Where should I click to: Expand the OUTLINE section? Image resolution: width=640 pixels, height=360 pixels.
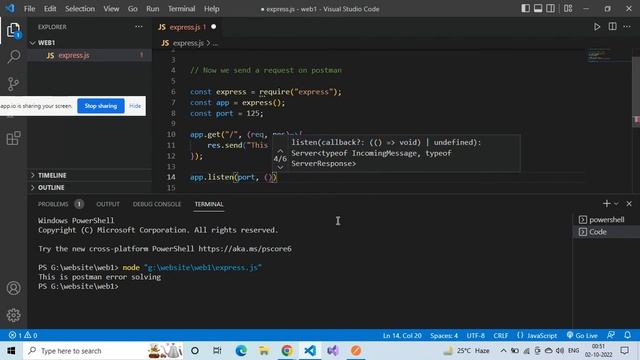pyautogui.click(x=89, y=188)
